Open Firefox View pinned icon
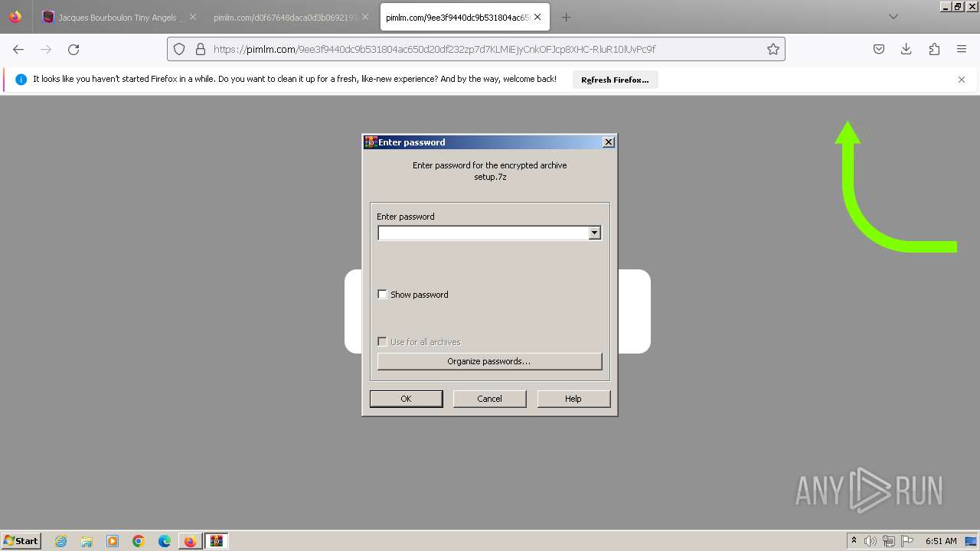The image size is (980, 551). (x=15, y=17)
